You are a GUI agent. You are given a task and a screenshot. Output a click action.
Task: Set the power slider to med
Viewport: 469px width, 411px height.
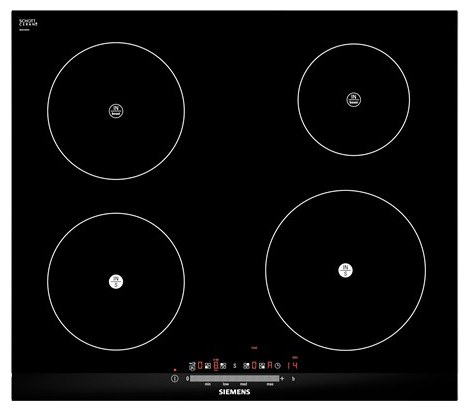point(243,378)
